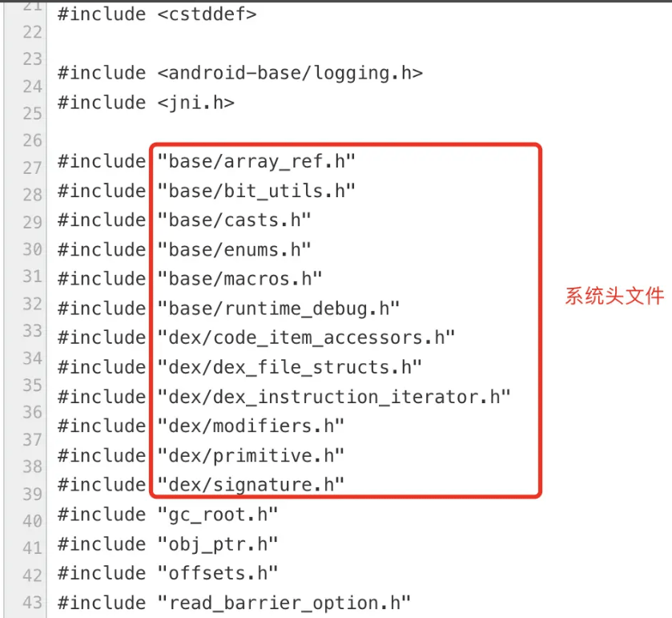This screenshot has height=618, width=672.
Task: Open the "base/array_ref.h" include path
Action: pyautogui.click(x=256, y=162)
